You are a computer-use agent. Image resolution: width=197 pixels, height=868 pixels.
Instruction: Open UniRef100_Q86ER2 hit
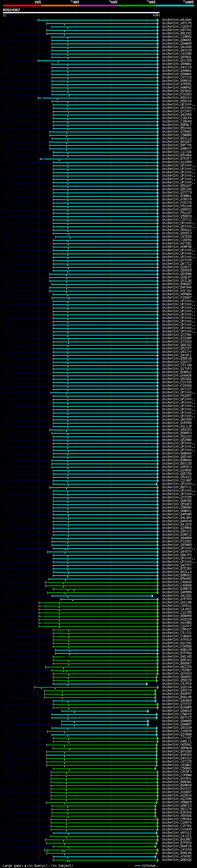click(x=176, y=676)
